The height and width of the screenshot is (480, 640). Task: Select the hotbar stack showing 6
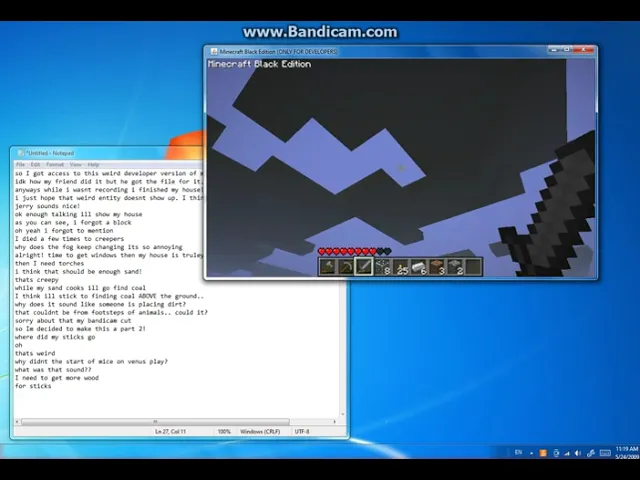pyautogui.click(x=419, y=266)
